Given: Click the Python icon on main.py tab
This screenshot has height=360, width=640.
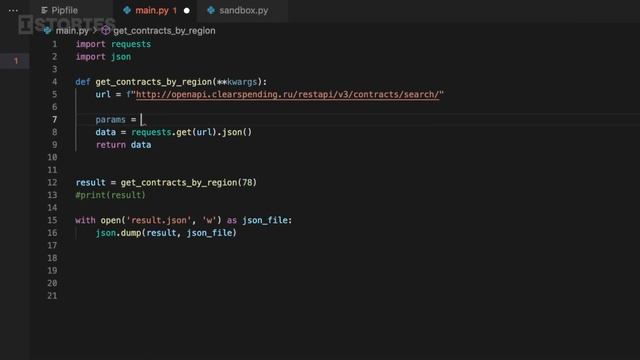Looking at the screenshot, I should pos(127,10).
